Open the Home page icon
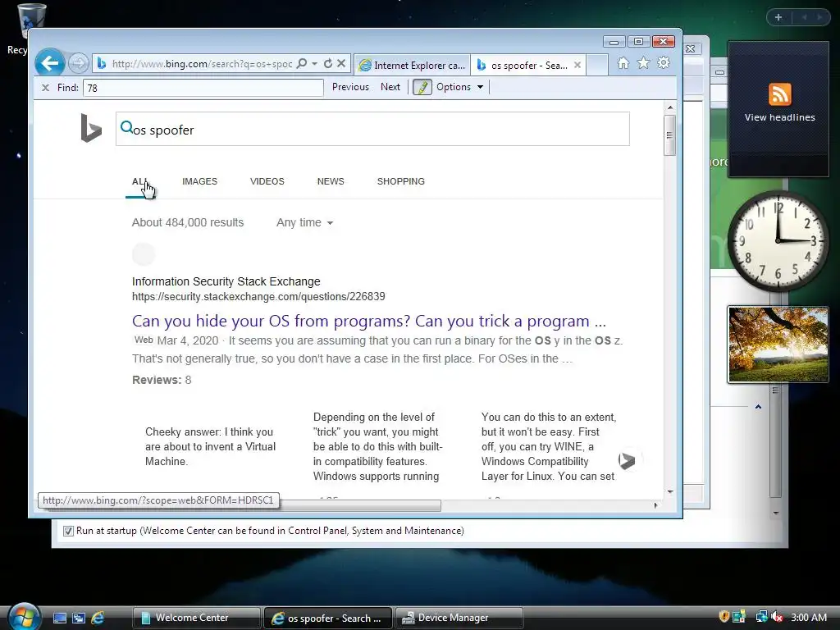This screenshot has height=630, width=840. [623, 63]
